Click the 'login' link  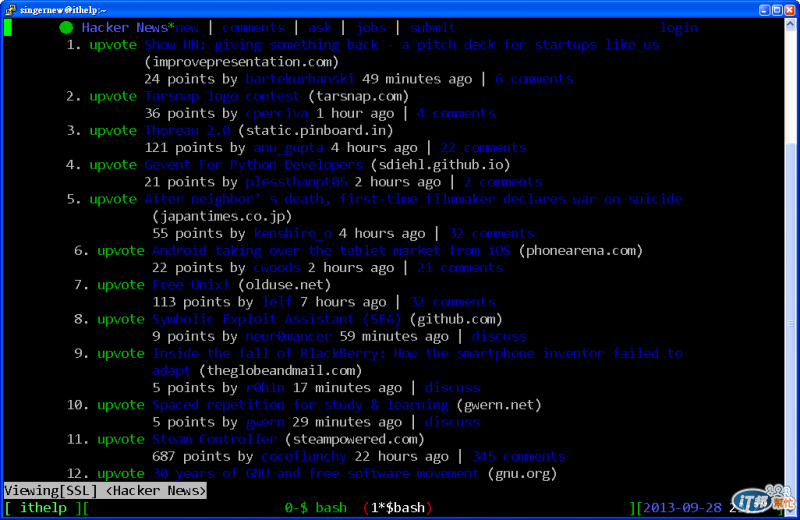[679, 28]
